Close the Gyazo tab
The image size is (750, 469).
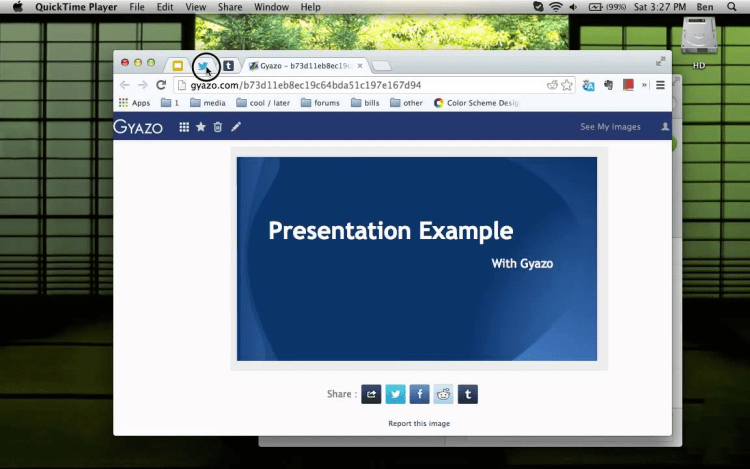(x=360, y=66)
